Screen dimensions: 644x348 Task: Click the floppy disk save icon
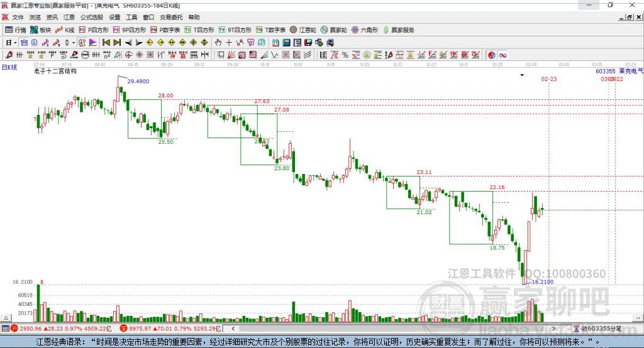point(308,43)
